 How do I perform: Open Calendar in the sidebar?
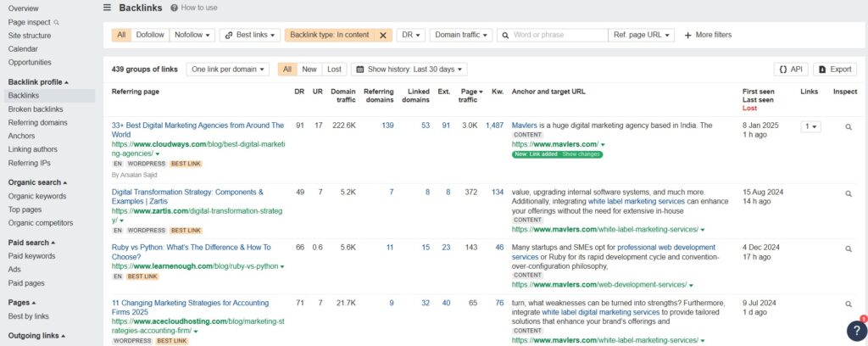click(23, 48)
